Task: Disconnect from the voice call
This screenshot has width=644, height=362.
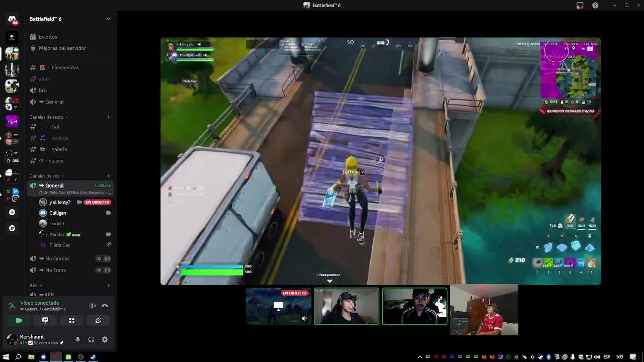Action: 105,306
